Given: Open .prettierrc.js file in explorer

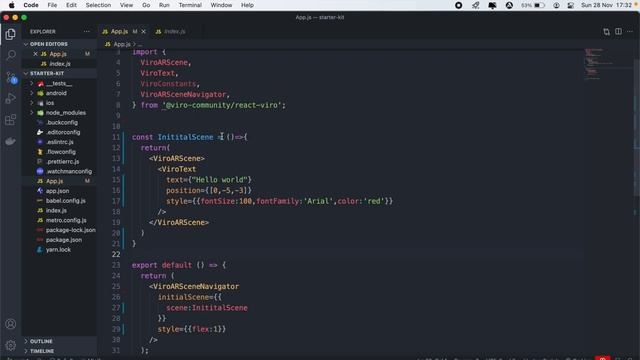Looking at the screenshot, I should pyautogui.click(x=60, y=162).
